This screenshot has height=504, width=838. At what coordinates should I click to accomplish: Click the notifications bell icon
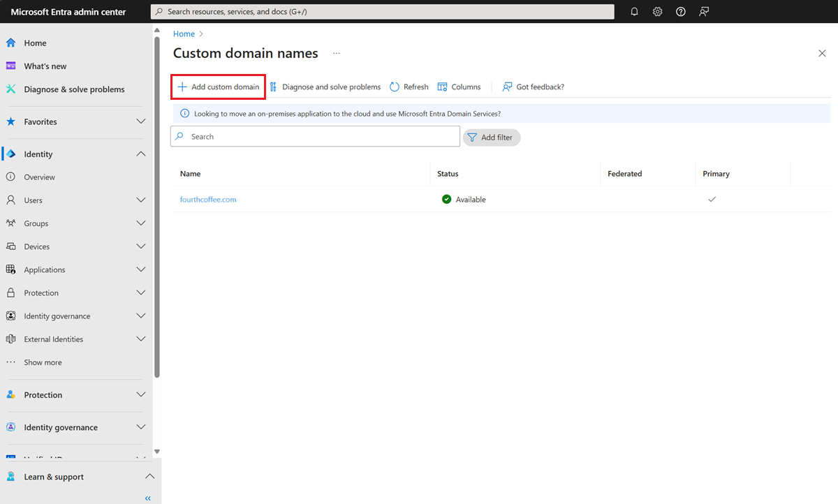[x=634, y=11]
